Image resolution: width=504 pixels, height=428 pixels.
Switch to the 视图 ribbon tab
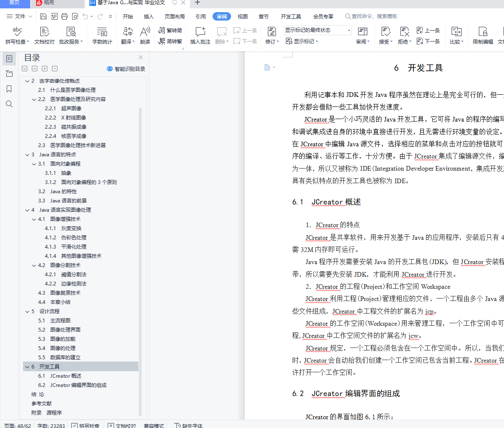[242, 16]
